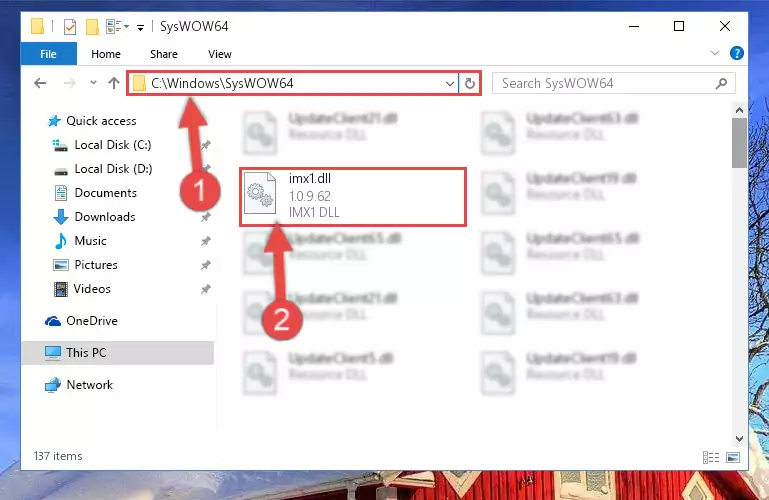Click the search magnifier icon
Screen dimensions: 769x500
(x=721, y=83)
